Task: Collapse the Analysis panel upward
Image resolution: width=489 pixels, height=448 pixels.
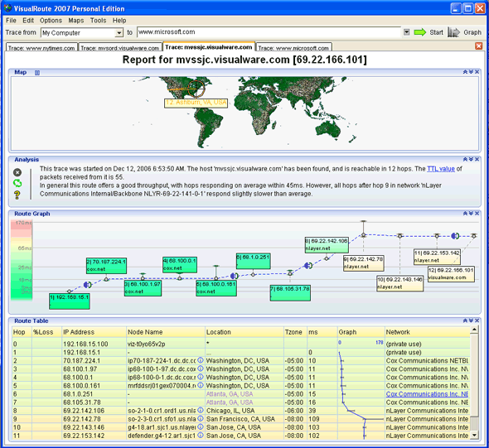Action: pos(465,160)
